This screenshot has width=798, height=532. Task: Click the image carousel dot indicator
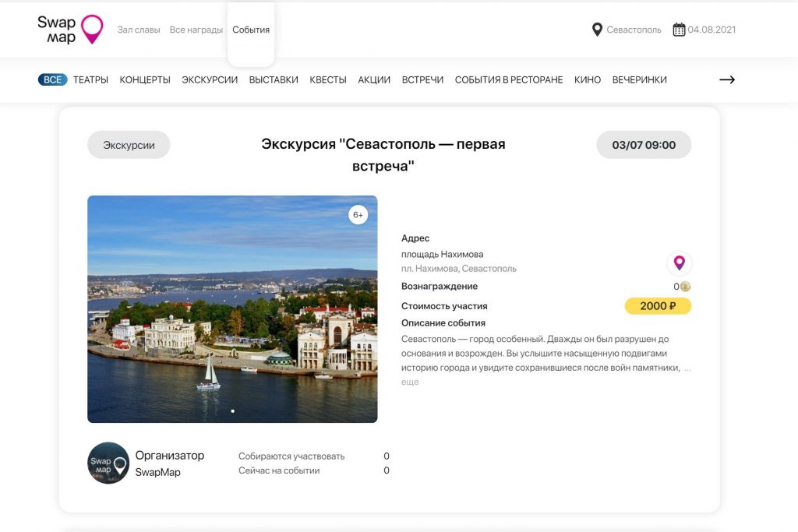click(232, 411)
